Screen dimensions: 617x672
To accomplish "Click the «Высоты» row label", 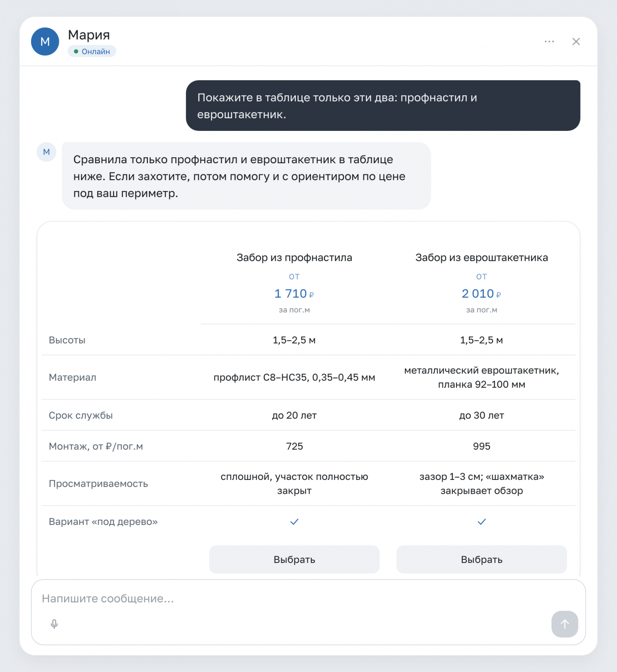I will (x=67, y=340).
